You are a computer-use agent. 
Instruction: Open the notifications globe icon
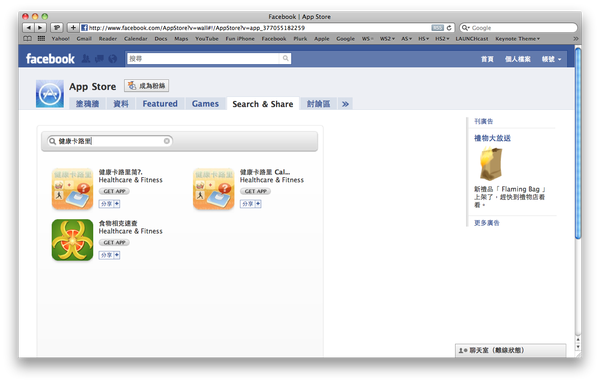coord(112,59)
